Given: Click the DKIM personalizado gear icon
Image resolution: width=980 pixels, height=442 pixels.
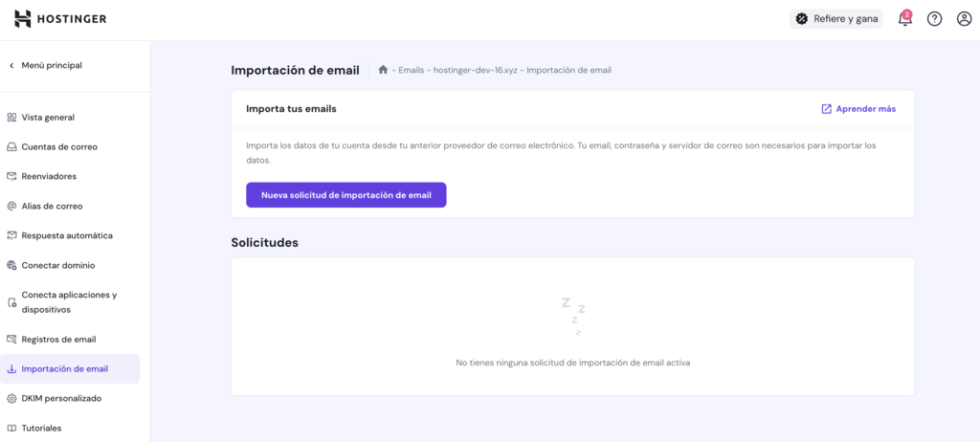Looking at the screenshot, I should point(11,398).
